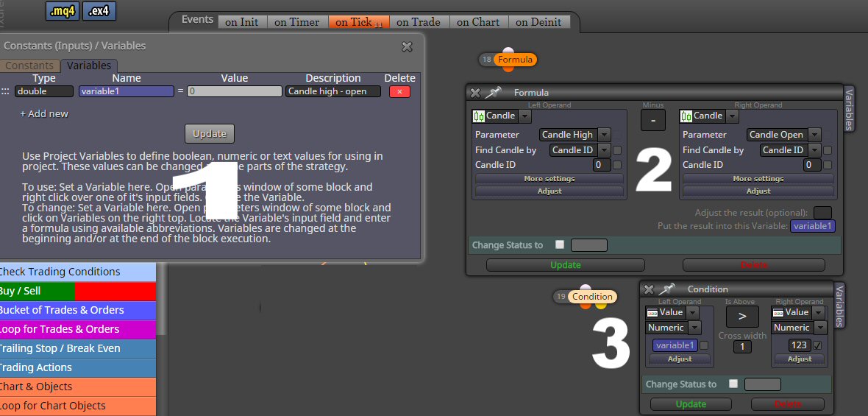This screenshot has width=868, height=416.
Task: Click + Add new variable link
Action: [44, 113]
